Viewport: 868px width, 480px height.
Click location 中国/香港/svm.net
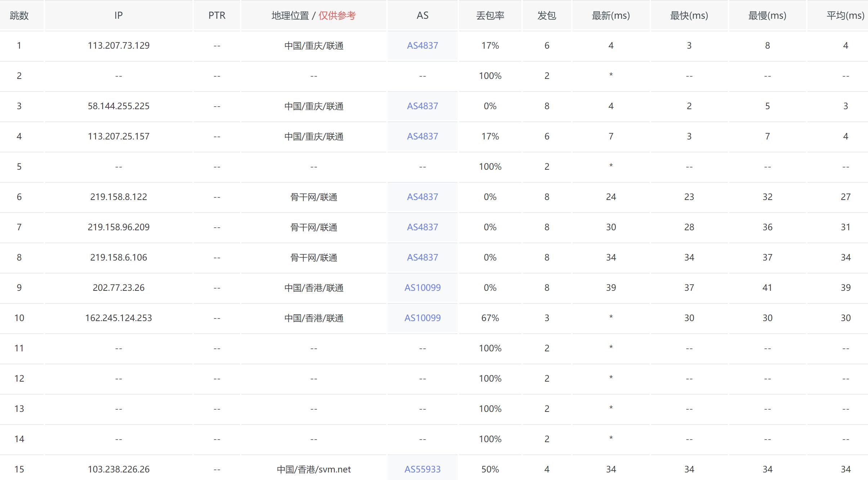point(313,469)
